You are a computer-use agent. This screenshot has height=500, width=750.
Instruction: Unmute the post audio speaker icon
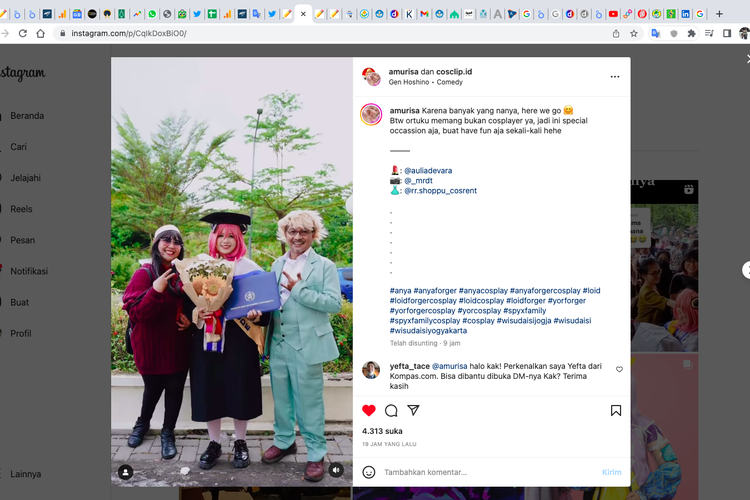tap(336, 470)
